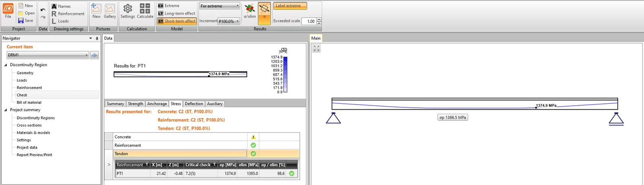Collapse the Tendon detail row arrow
The image size is (644, 185).
109,164
